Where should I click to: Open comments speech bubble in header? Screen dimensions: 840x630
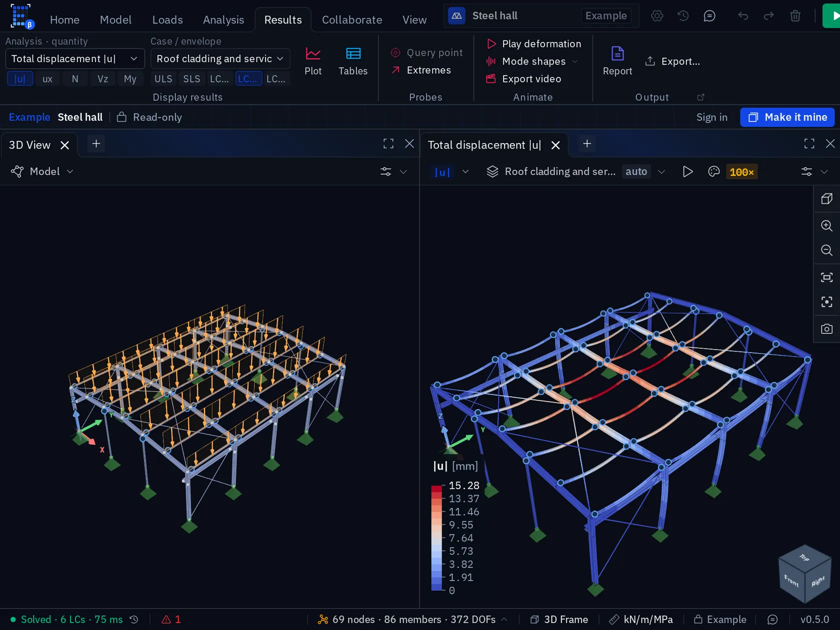point(709,16)
